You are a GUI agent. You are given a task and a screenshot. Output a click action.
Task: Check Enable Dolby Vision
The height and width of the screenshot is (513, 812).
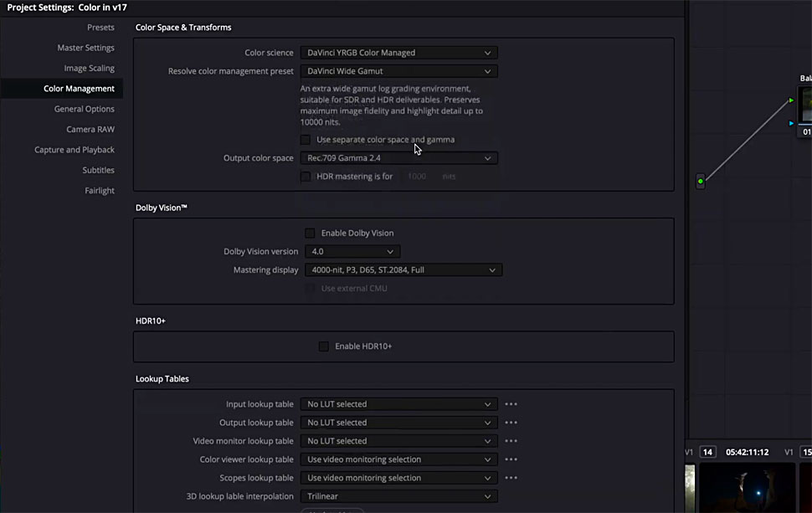point(310,233)
